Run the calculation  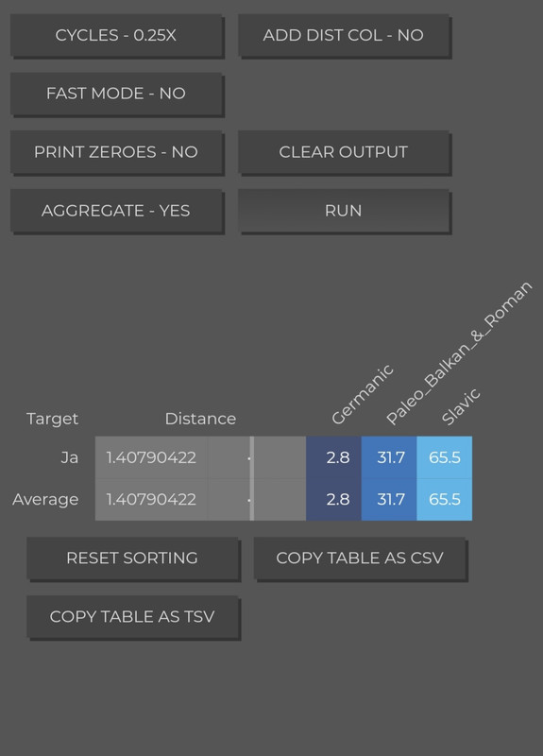(x=344, y=211)
